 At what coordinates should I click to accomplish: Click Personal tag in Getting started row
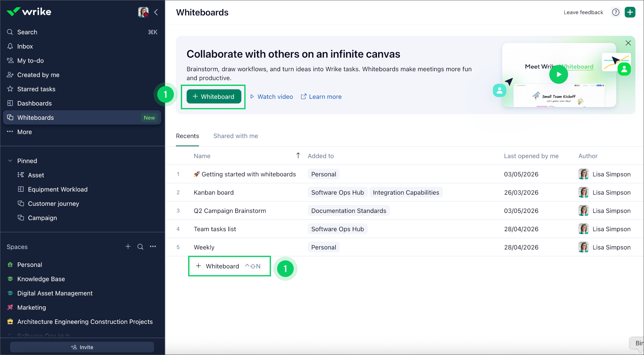click(323, 174)
